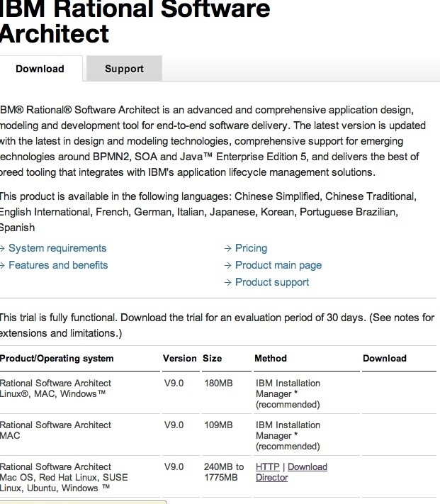Click the HTTP download method link
The width and height of the screenshot is (440, 504).
point(268,466)
